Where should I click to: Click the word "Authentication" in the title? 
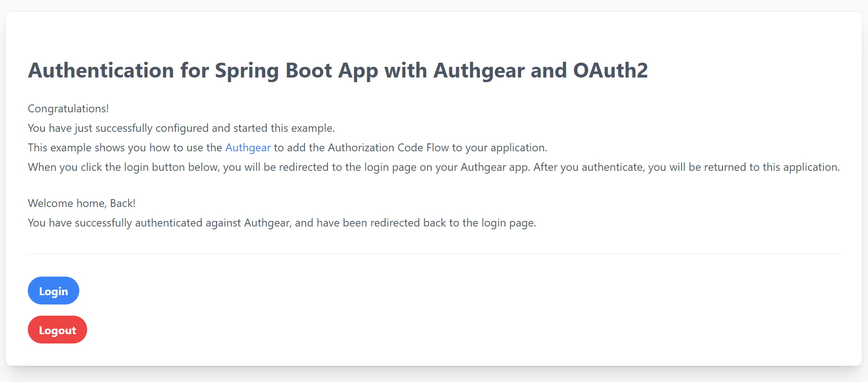(x=101, y=71)
